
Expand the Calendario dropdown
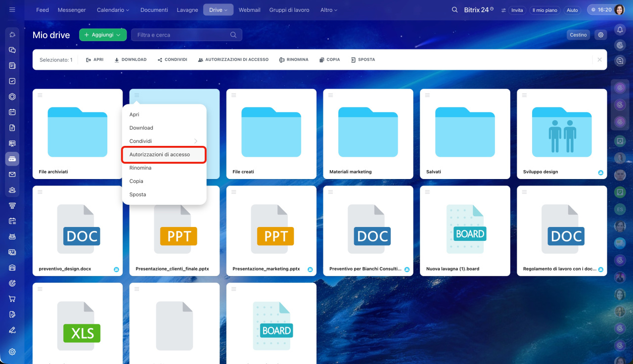[113, 10]
